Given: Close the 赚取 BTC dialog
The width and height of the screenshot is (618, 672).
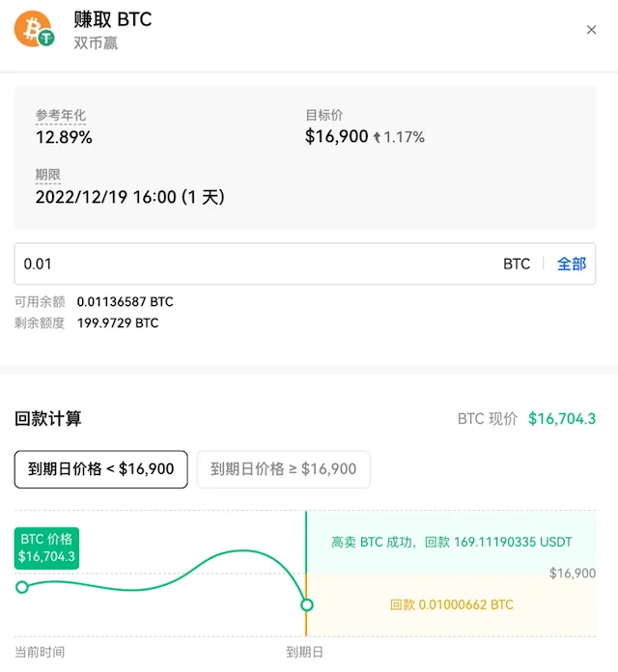Looking at the screenshot, I should tap(591, 30).
